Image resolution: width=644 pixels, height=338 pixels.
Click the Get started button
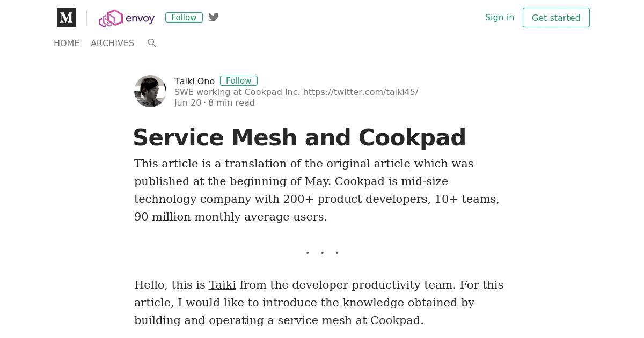coord(556,18)
